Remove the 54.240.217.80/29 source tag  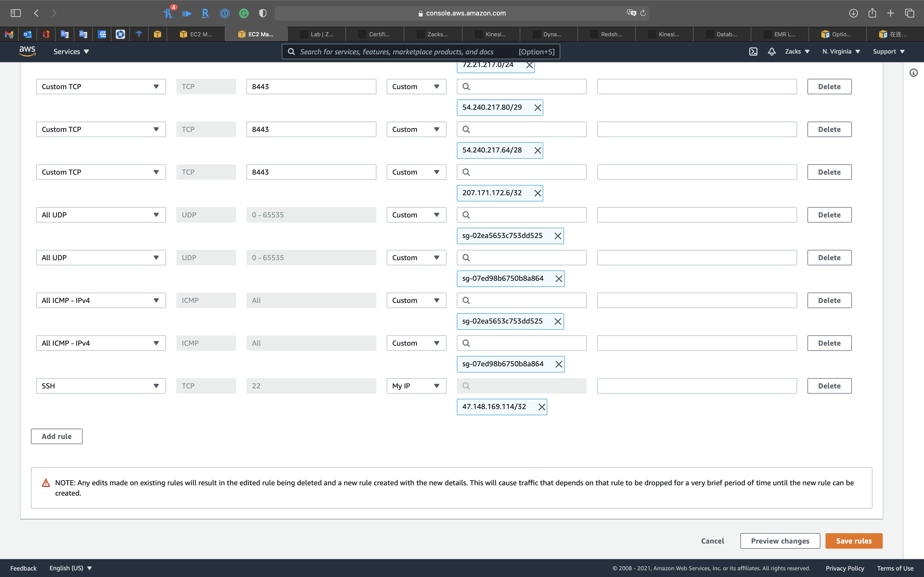point(538,108)
